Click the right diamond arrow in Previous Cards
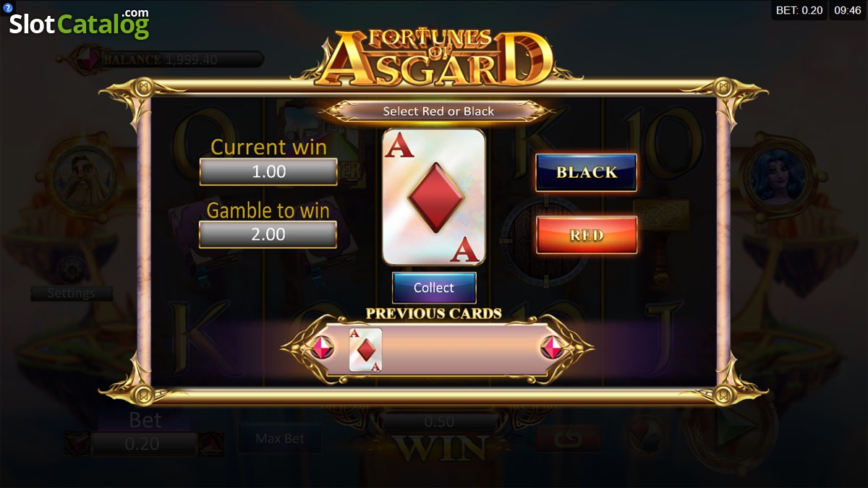 coord(553,348)
